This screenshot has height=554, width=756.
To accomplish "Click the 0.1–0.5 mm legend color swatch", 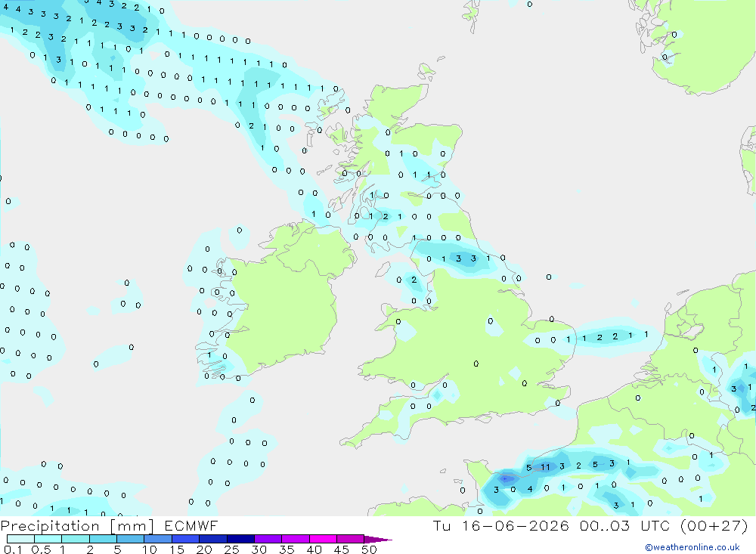I will pos(20,539).
